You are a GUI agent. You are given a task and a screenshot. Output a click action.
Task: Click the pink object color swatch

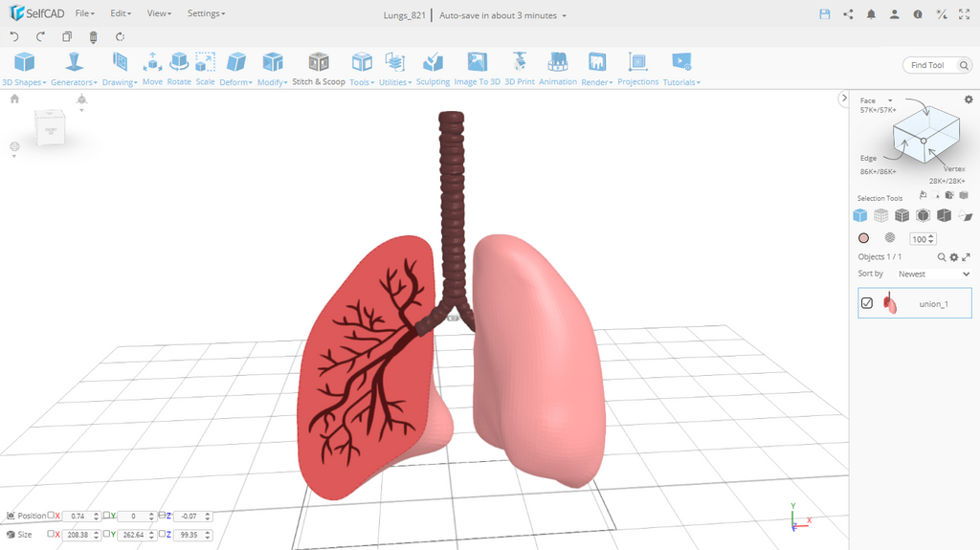(x=863, y=238)
